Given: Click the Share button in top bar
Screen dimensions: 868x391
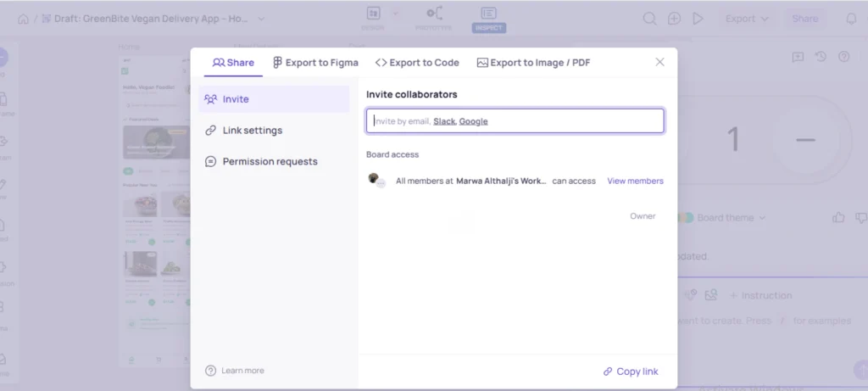Looking at the screenshot, I should click(805, 19).
